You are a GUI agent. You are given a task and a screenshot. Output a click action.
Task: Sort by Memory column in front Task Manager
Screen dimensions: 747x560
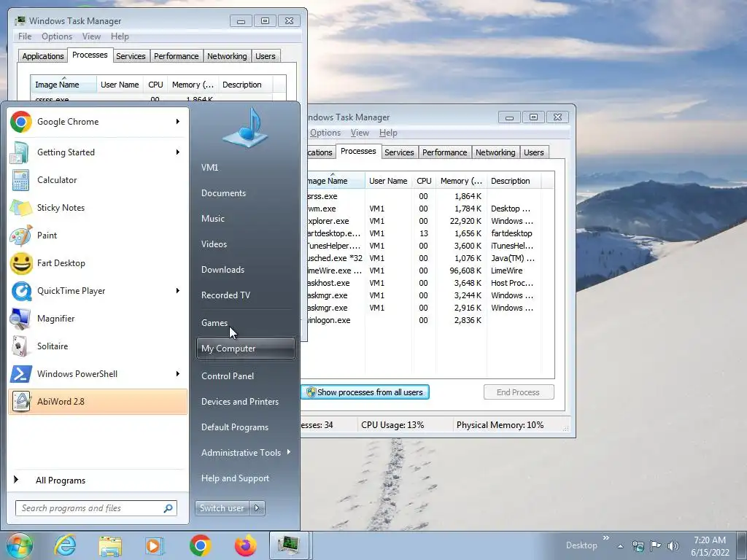tap(461, 181)
